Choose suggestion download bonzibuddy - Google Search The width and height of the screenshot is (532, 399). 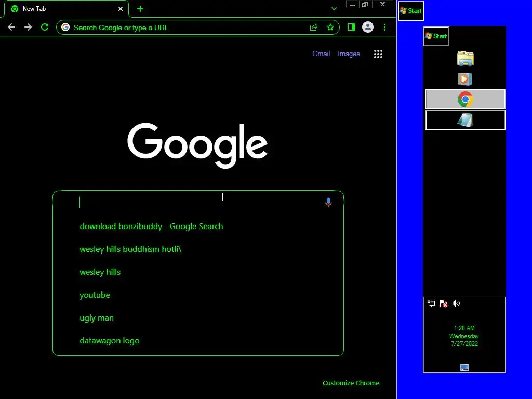point(151,227)
